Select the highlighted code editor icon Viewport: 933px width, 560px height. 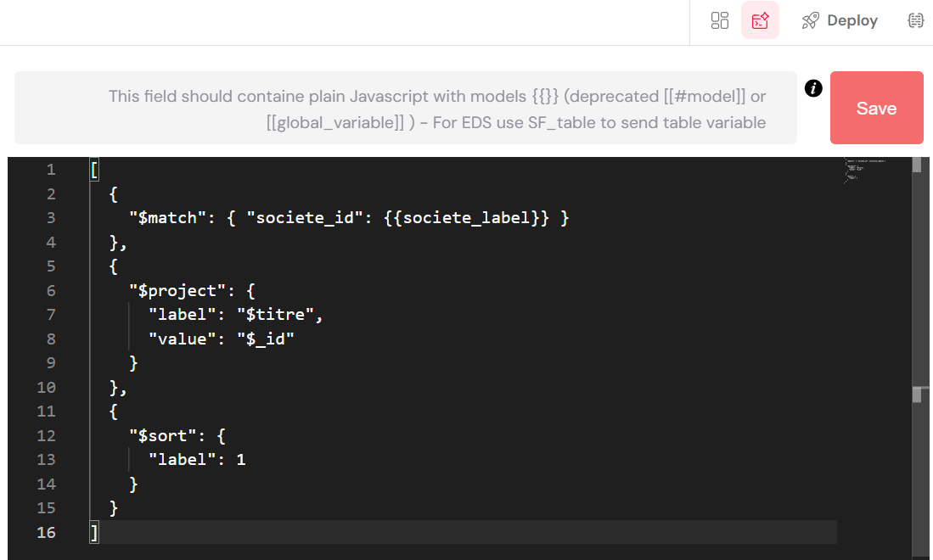pos(760,20)
